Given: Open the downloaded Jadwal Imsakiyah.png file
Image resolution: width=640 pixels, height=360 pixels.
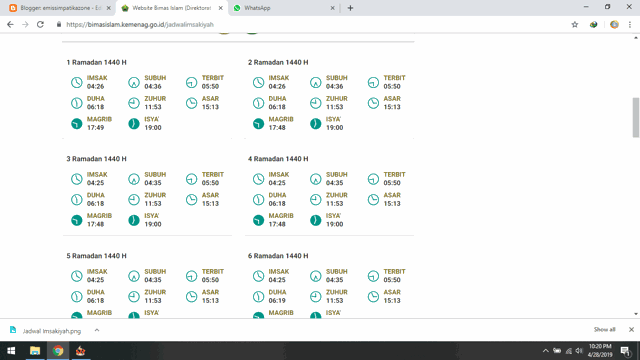Looking at the screenshot, I should 51,331.
